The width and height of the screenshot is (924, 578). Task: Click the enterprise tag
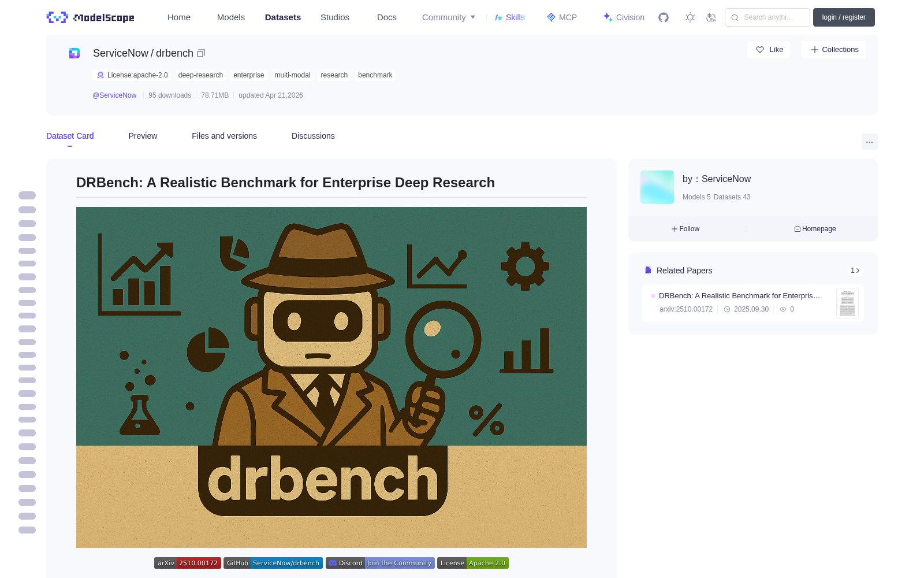[x=248, y=75]
